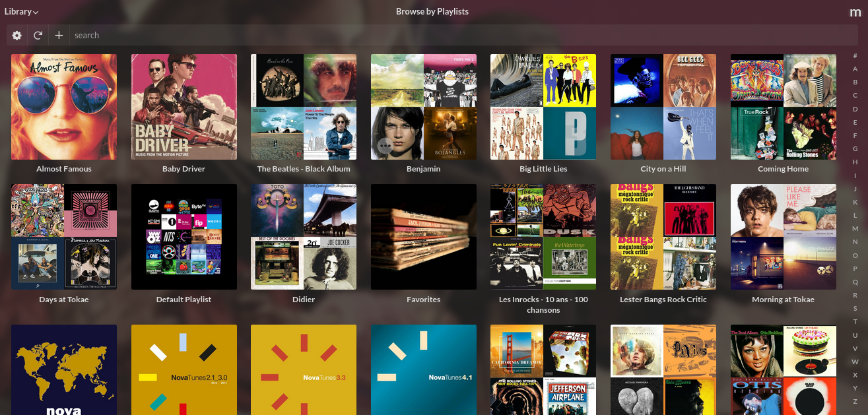This screenshot has height=415, width=868.
Task: Open the ellipsis menu on Benjamin cover
Action: click(x=384, y=145)
